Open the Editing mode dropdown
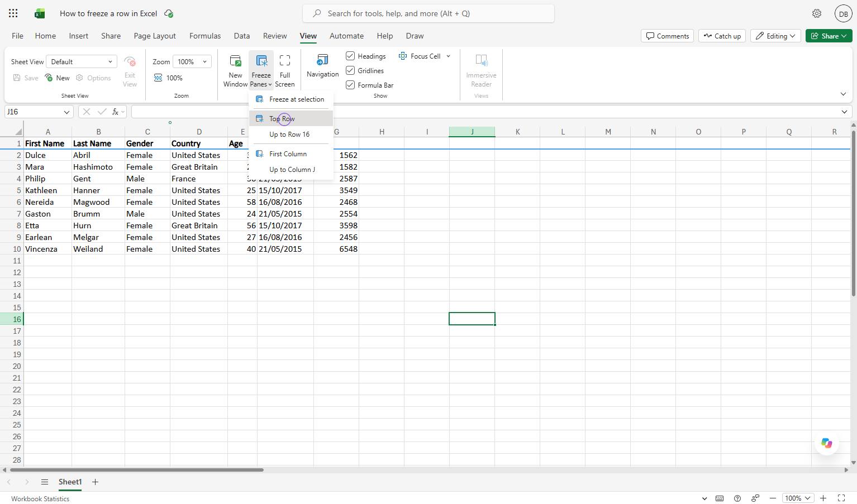857x504 pixels. (775, 36)
